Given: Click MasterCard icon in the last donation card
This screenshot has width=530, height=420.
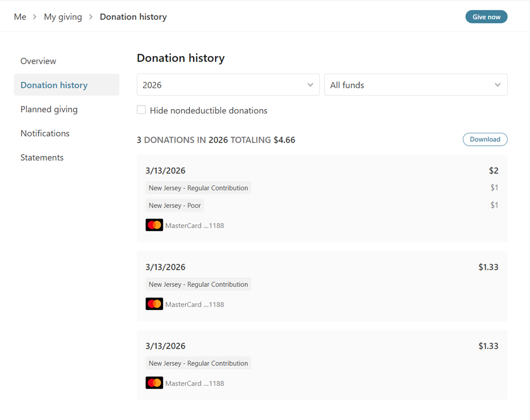Looking at the screenshot, I should 154,383.
